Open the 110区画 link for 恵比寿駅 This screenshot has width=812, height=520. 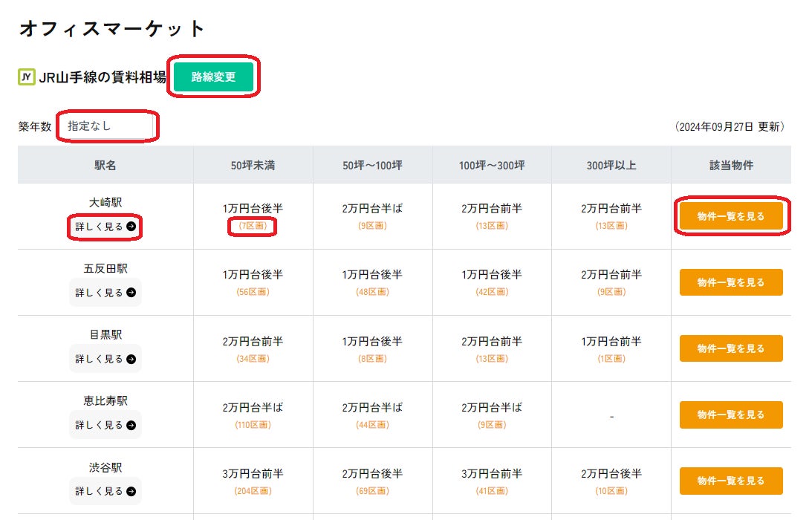(x=253, y=425)
